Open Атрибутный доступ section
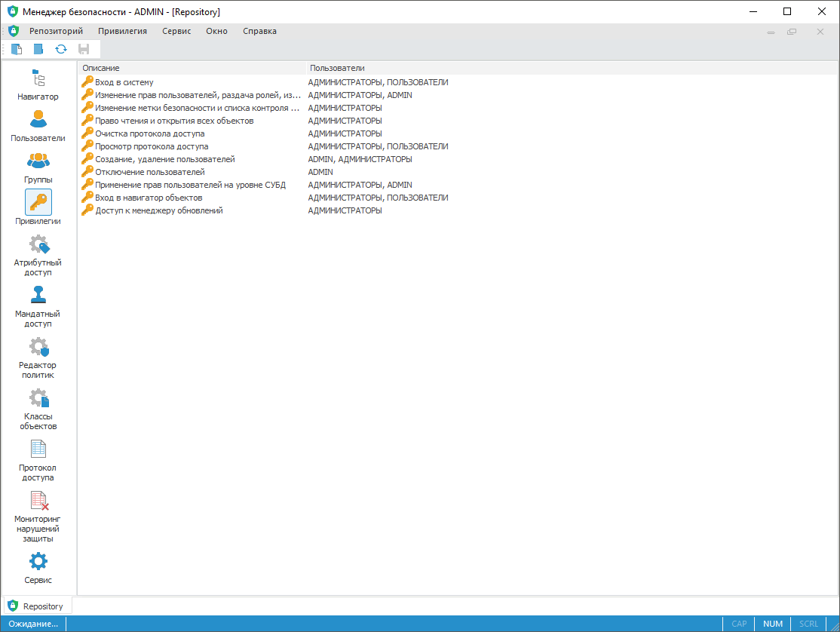840x632 pixels. point(38,256)
